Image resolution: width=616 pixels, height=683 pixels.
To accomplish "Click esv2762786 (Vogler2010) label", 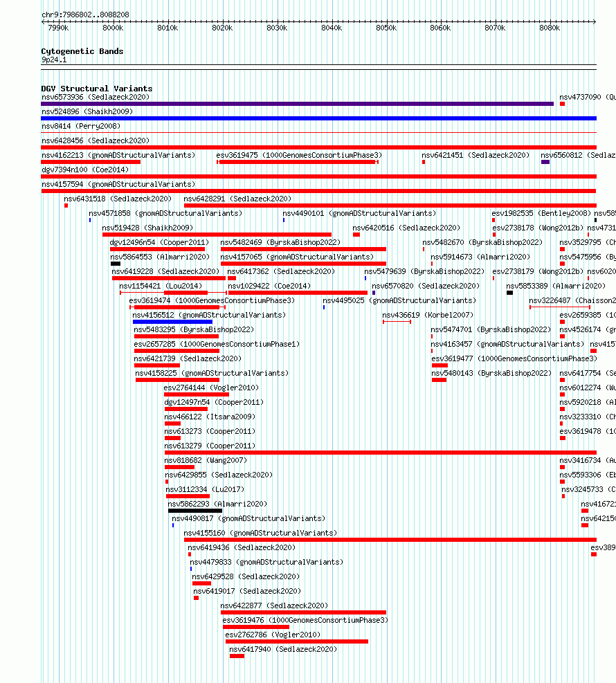I will tap(273, 635).
